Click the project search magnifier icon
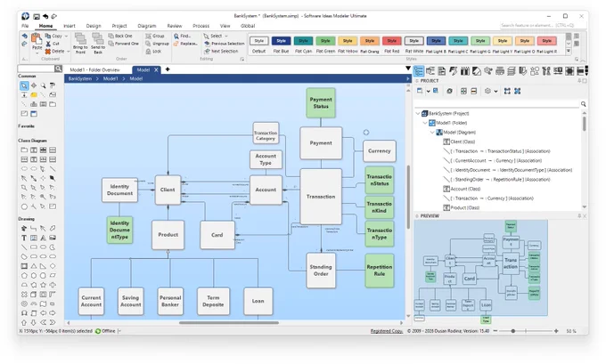 point(583,104)
